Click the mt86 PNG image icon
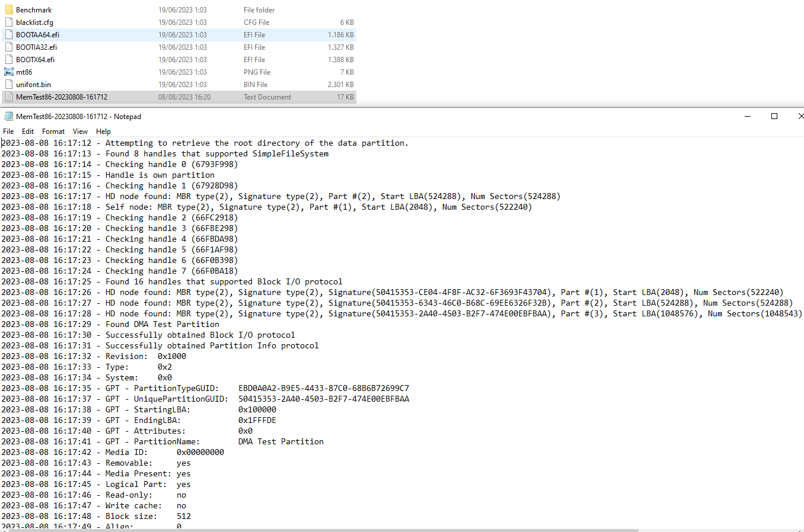 click(x=9, y=72)
